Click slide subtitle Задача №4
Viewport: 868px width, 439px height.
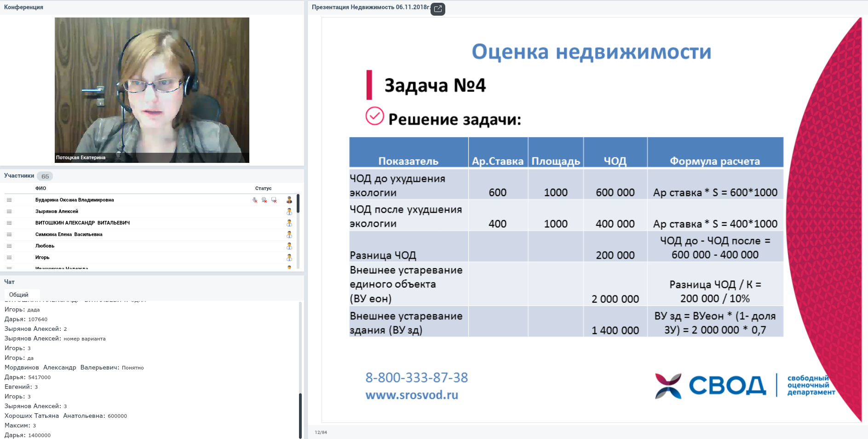[x=435, y=85]
